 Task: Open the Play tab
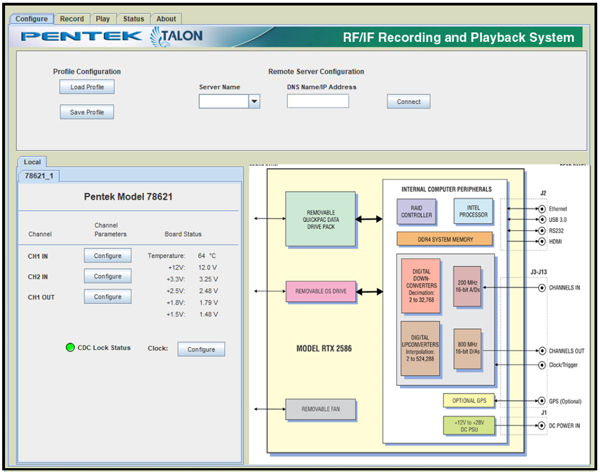tap(103, 19)
